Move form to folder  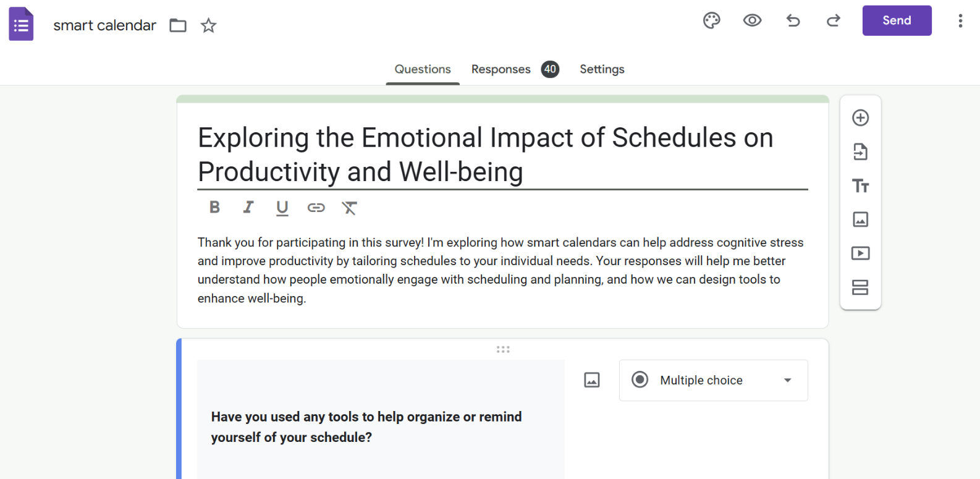coord(178,25)
